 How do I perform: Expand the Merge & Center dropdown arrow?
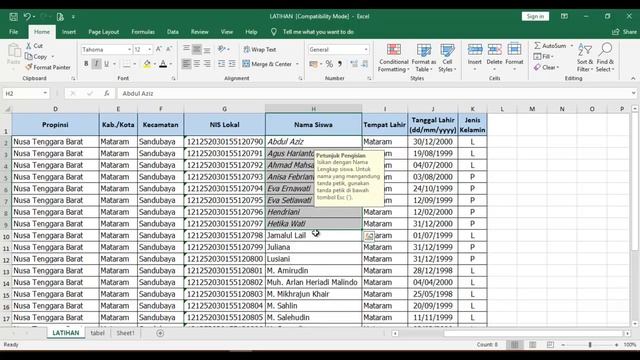297,64
